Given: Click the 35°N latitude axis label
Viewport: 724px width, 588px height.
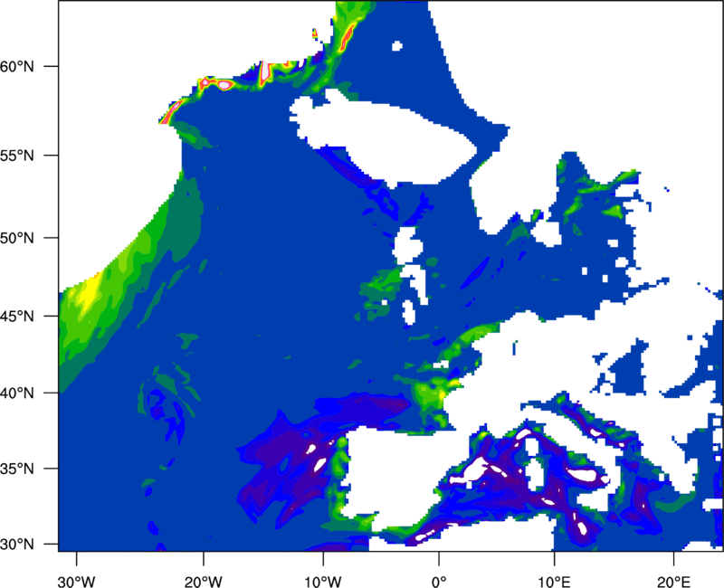Looking at the screenshot, I should point(17,469).
